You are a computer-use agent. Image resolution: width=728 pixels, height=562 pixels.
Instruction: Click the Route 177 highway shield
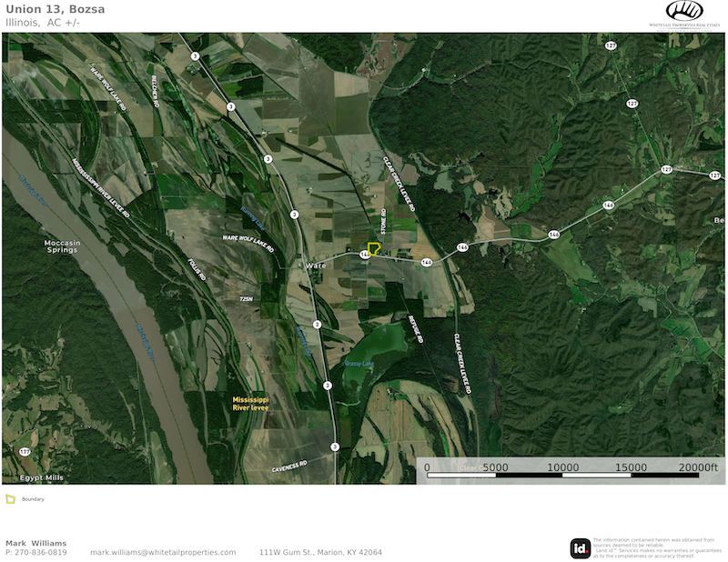pos(24,452)
